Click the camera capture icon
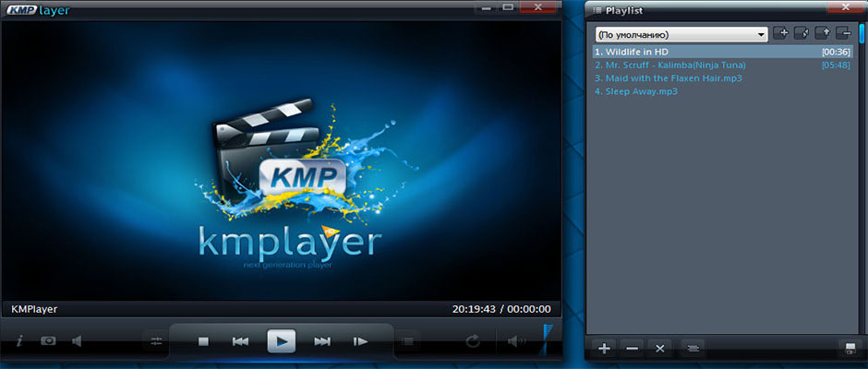This screenshot has height=369, width=868. pos(48,340)
